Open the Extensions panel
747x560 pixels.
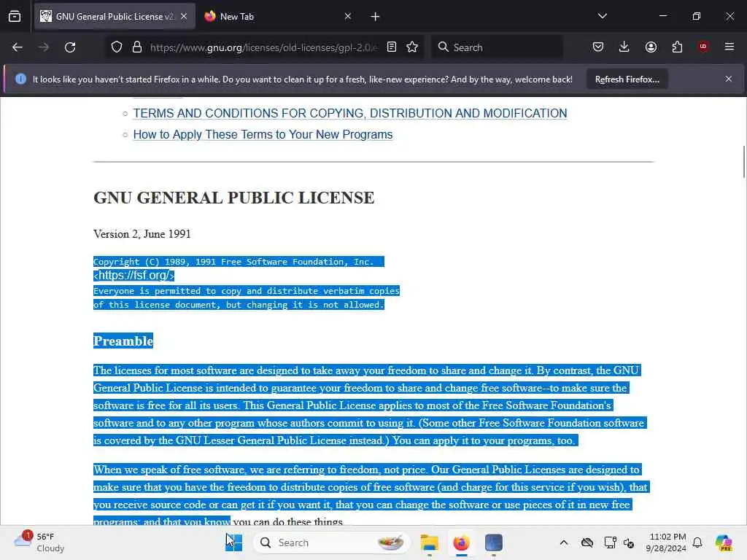pos(677,47)
